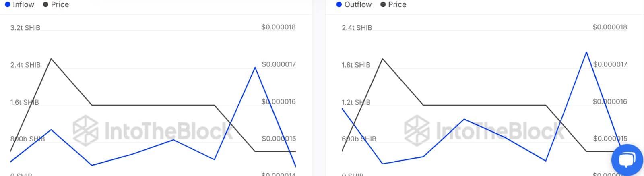Click the dark Price dot beside Outflow

[383, 4]
